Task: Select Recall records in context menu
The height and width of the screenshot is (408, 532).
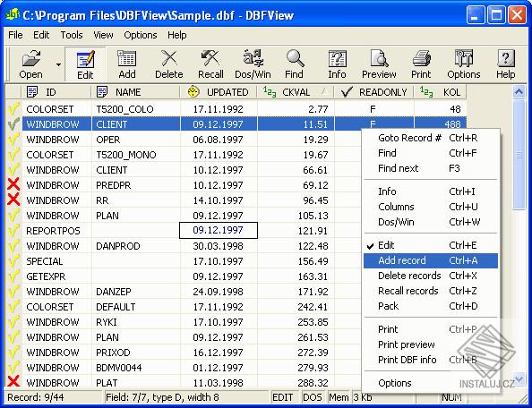Action: [x=431, y=291]
